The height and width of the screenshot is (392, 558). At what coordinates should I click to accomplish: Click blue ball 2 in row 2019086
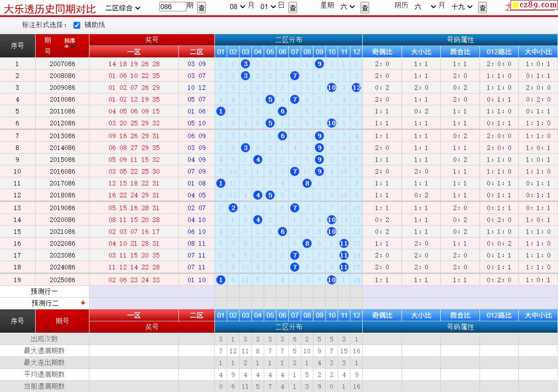coord(233,208)
